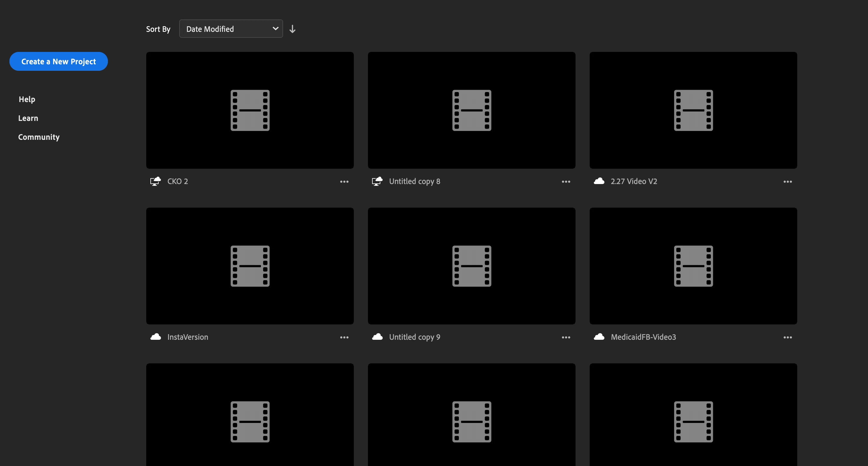
Task: Open the MedicaidFB-Video3 project thumbnail
Action: [x=693, y=266]
